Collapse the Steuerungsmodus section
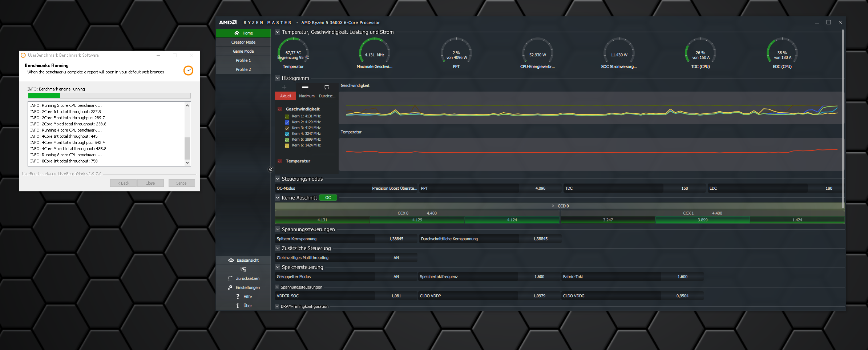The width and height of the screenshot is (868, 350). pyautogui.click(x=278, y=178)
